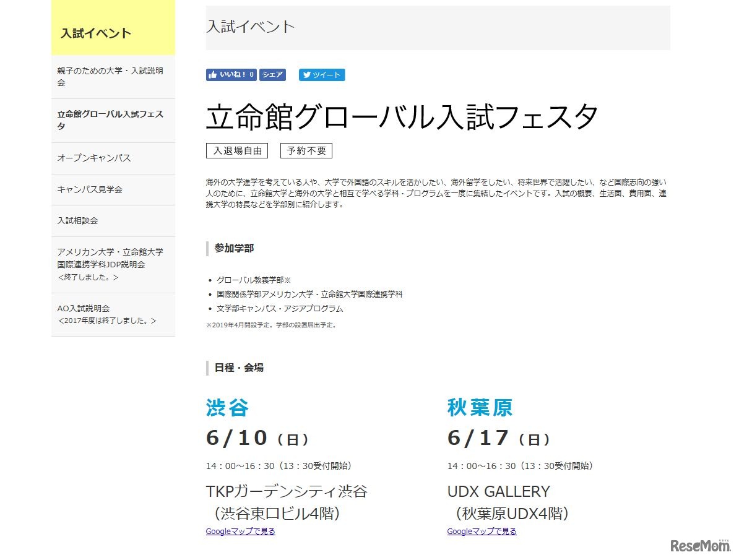Click the Facebook いいね! like button

coord(231,74)
